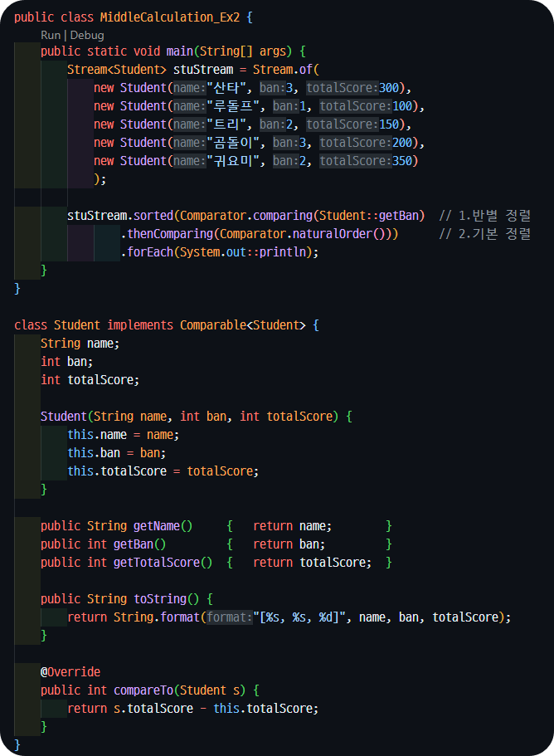Click the totalScore value 350
554x756 pixels.
(x=403, y=161)
